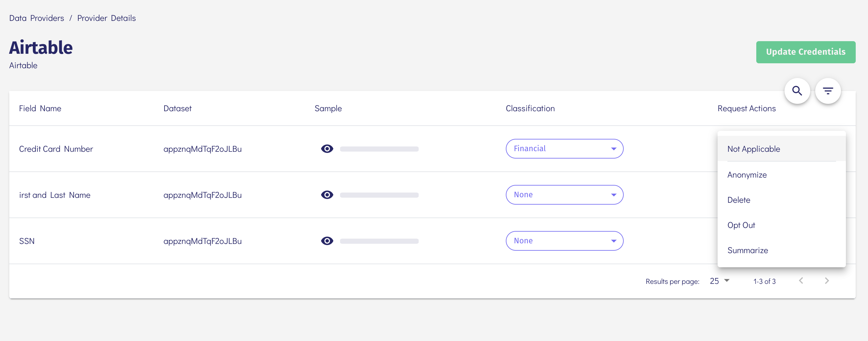Click masked sample bar for SSN
Viewport: 868px width, 341px height.
click(379, 241)
